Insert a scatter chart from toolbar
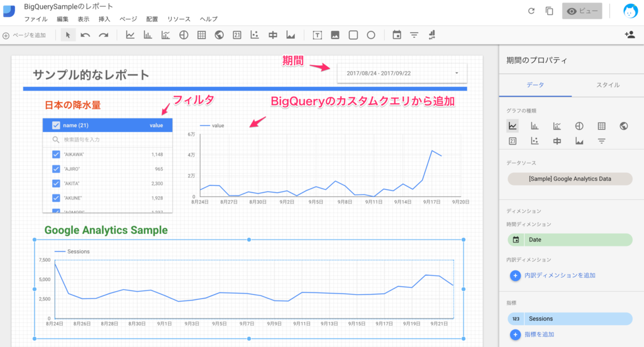The image size is (644, 347). click(x=255, y=35)
